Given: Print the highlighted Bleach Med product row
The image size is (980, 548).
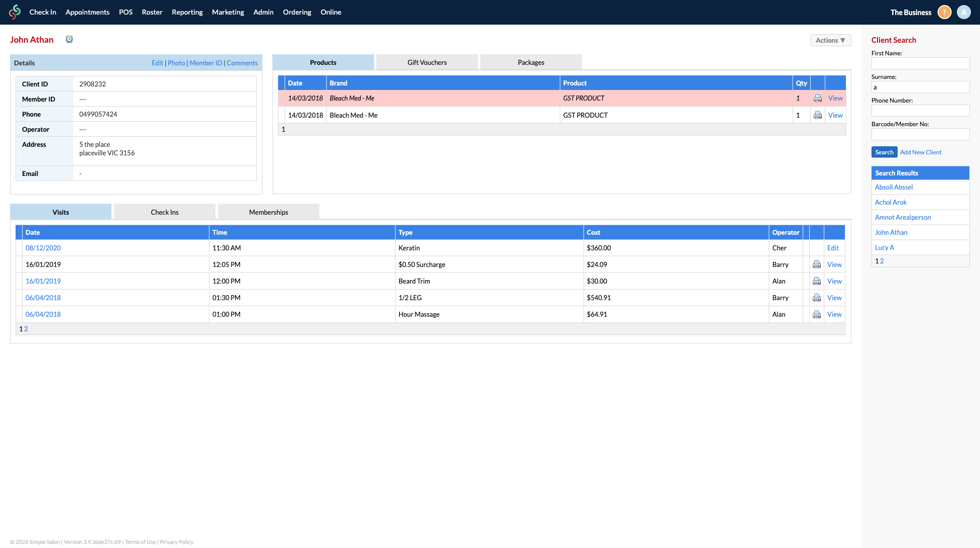Looking at the screenshot, I should (x=818, y=99).
